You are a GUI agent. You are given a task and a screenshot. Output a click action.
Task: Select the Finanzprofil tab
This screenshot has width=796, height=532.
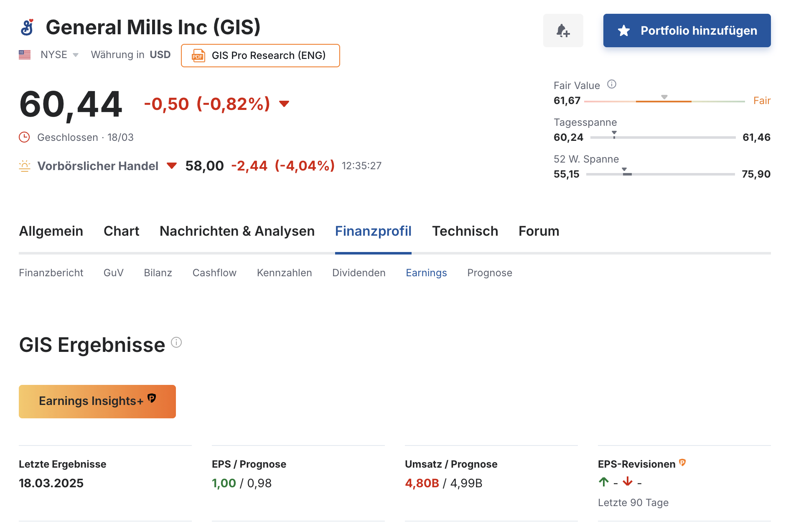(x=373, y=231)
